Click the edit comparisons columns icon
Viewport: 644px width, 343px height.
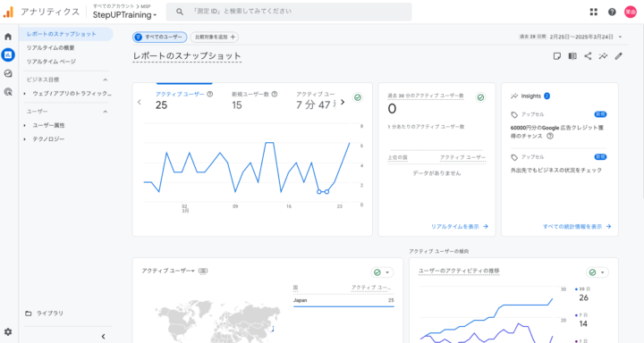click(x=572, y=56)
